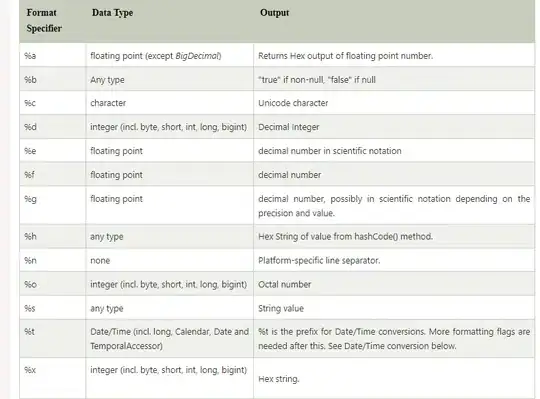This screenshot has width=540, height=399.
Task: Click the TemporalAccessor data type text
Action: 126,346
